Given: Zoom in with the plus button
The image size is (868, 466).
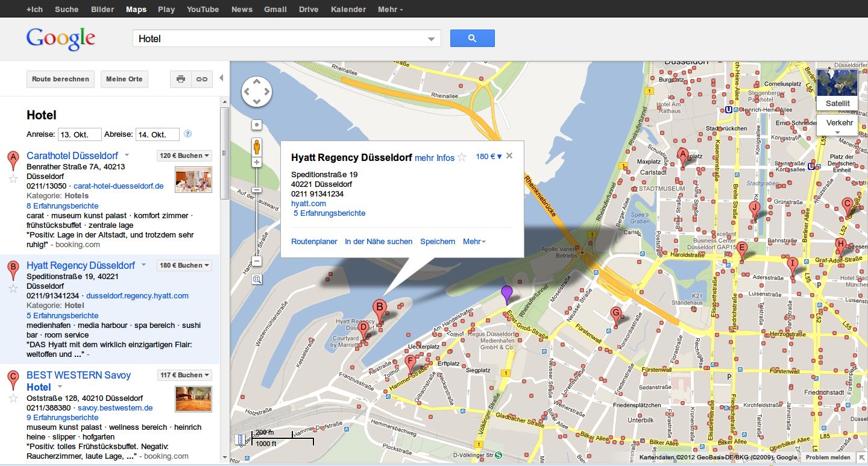Looking at the screenshot, I should [x=257, y=163].
